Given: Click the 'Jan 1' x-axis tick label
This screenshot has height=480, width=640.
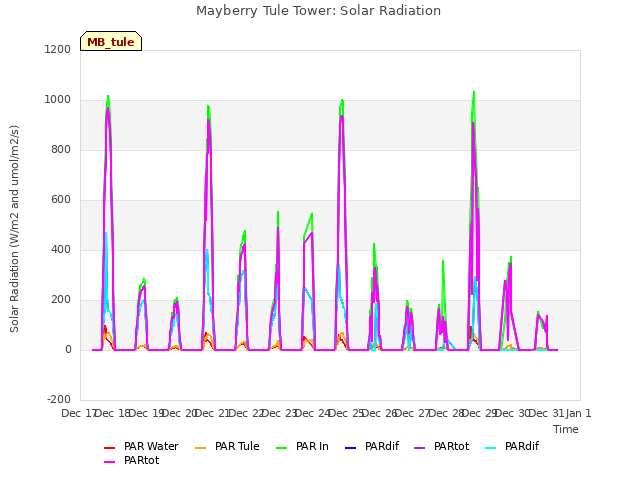Looking at the screenshot, I should coord(578,413).
